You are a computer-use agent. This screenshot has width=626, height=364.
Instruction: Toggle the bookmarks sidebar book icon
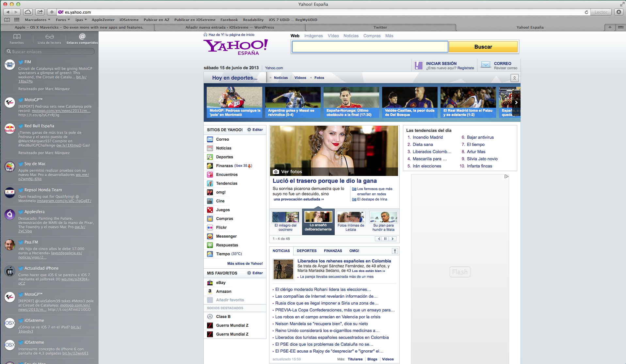point(7,20)
